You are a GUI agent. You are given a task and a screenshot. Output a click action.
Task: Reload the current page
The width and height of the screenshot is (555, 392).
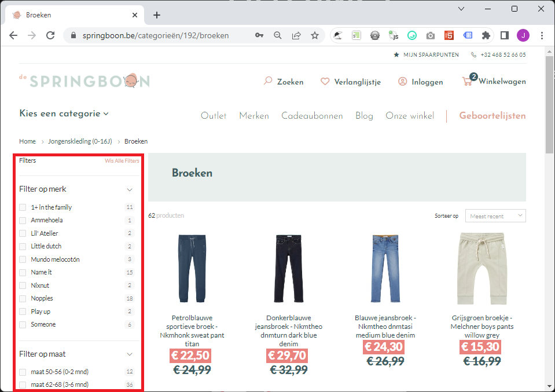(50, 35)
